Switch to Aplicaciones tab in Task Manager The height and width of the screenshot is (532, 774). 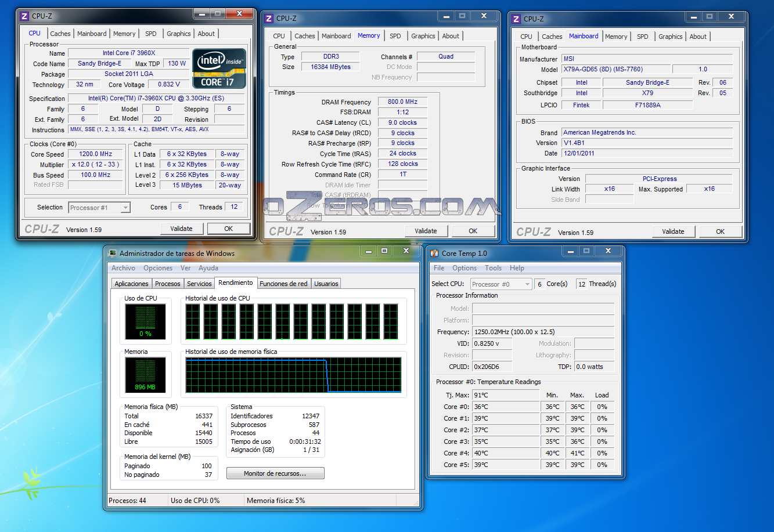click(x=132, y=284)
